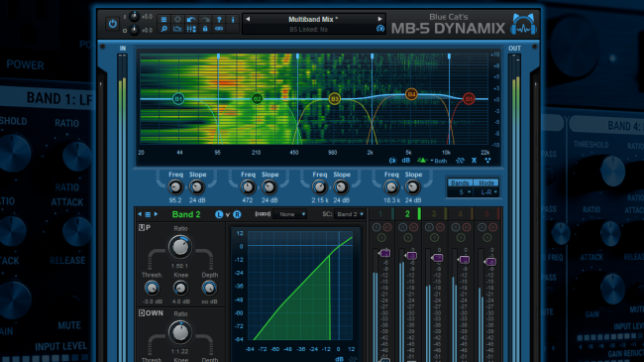Image resolution: width=644 pixels, height=362 pixels.
Task: Toggle the green spectrum display icon
Action: pos(422,161)
